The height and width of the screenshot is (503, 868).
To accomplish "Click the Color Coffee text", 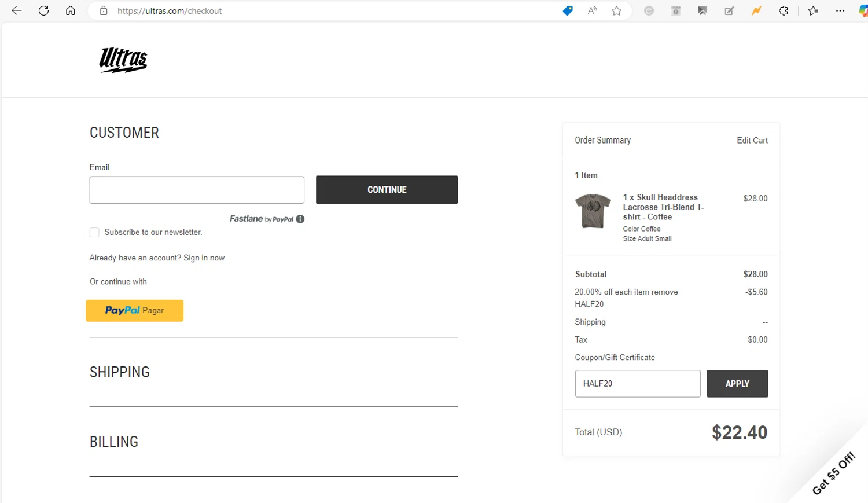I will click(x=642, y=229).
